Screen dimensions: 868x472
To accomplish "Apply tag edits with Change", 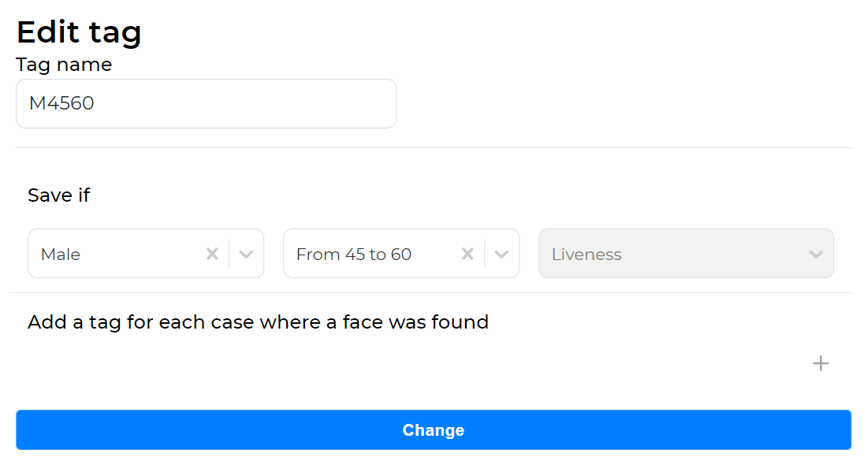I will (433, 429).
